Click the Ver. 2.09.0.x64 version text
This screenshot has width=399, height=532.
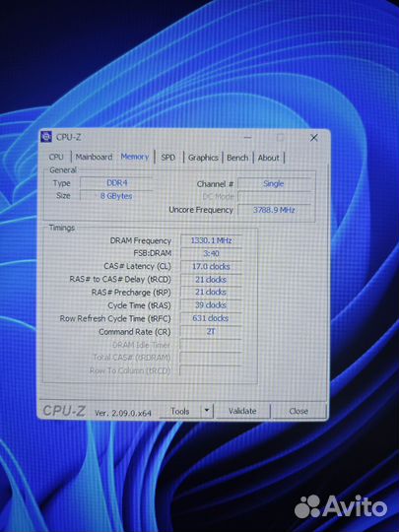pos(123,413)
